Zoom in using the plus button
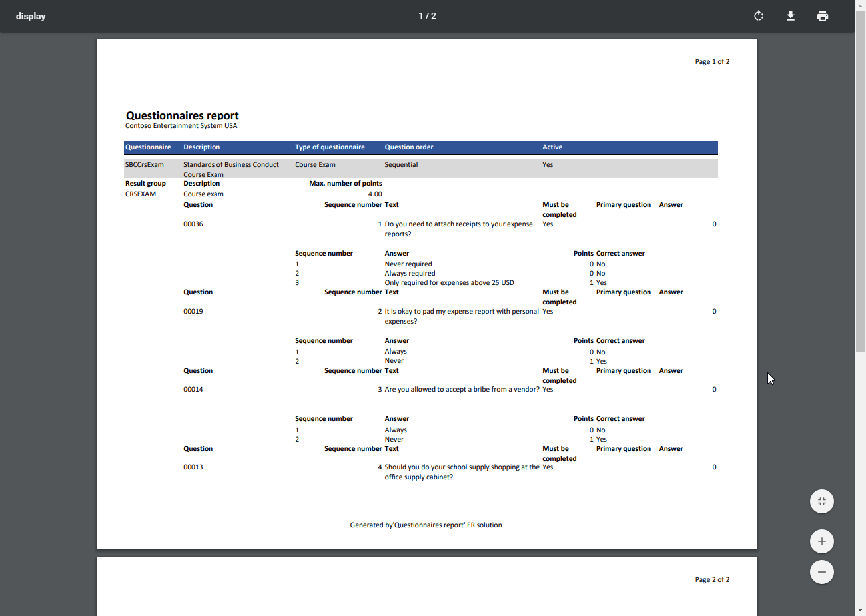 point(821,541)
